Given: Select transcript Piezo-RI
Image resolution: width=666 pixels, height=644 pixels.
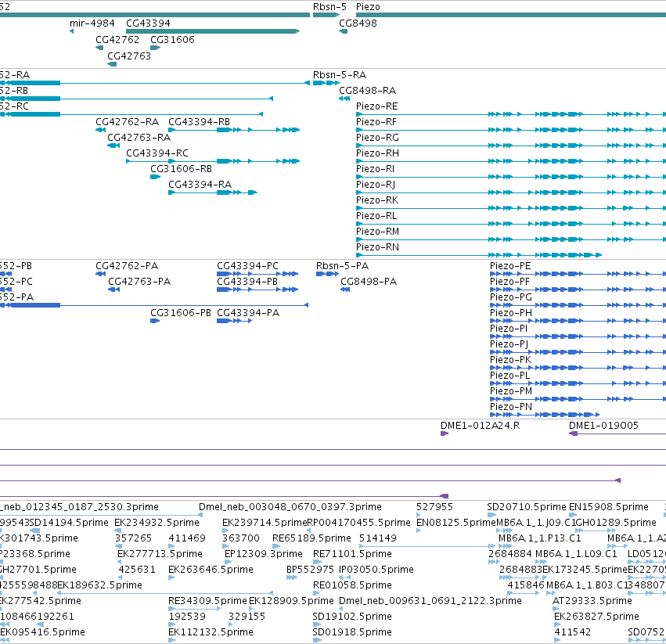Looking at the screenshot, I should (x=375, y=169).
